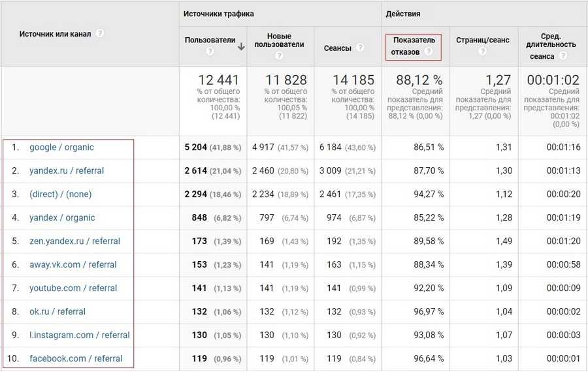Click help icon beside Сред. длительность сеанса
The image size is (588, 372).
(x=563, y=56)
